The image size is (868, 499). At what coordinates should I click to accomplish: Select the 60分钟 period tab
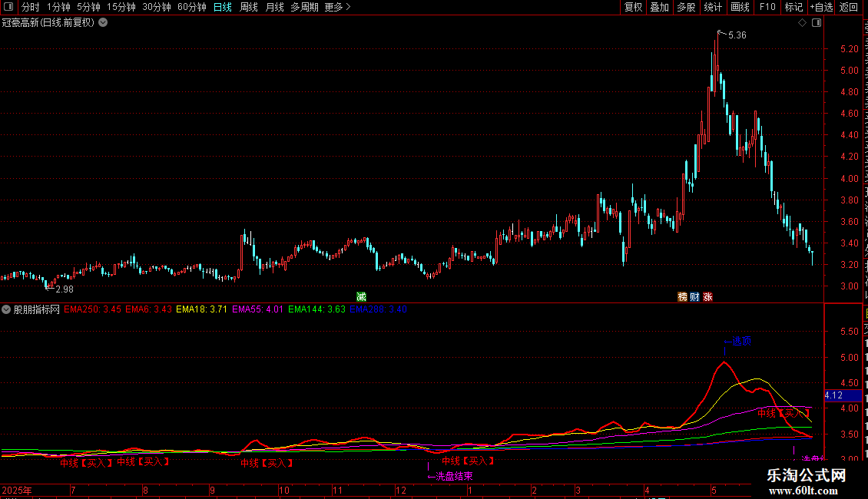click(x=191, y=7)
